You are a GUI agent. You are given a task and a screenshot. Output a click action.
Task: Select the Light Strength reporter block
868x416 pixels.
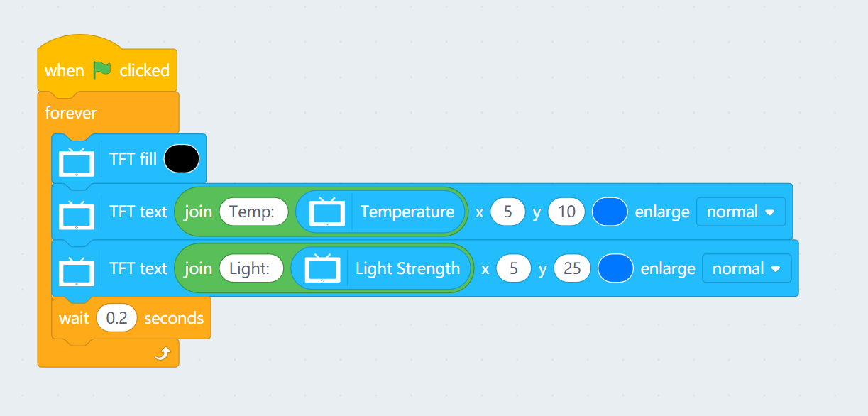[407, 268]
